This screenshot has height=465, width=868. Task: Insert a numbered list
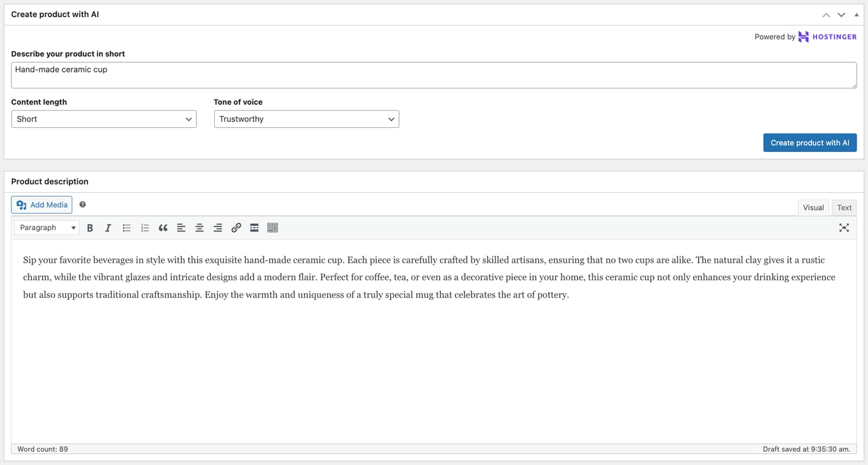tap(144, 227)
